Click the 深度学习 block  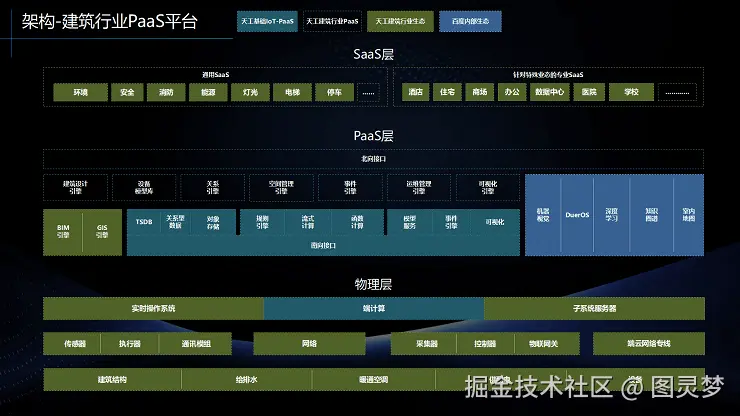(612, 215)
